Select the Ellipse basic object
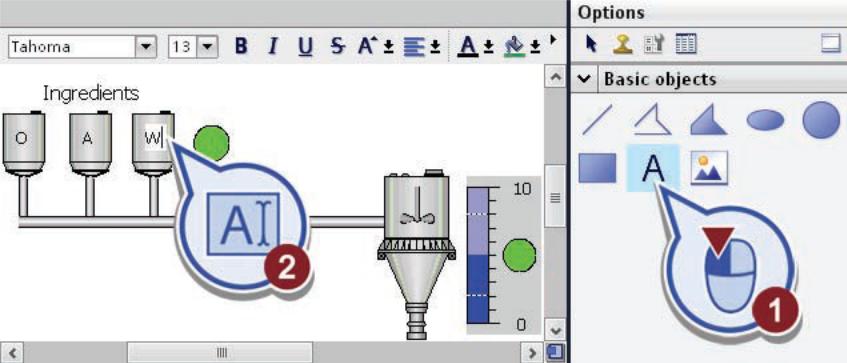Screen dimensions: 847x363 (x=765, y=119)
